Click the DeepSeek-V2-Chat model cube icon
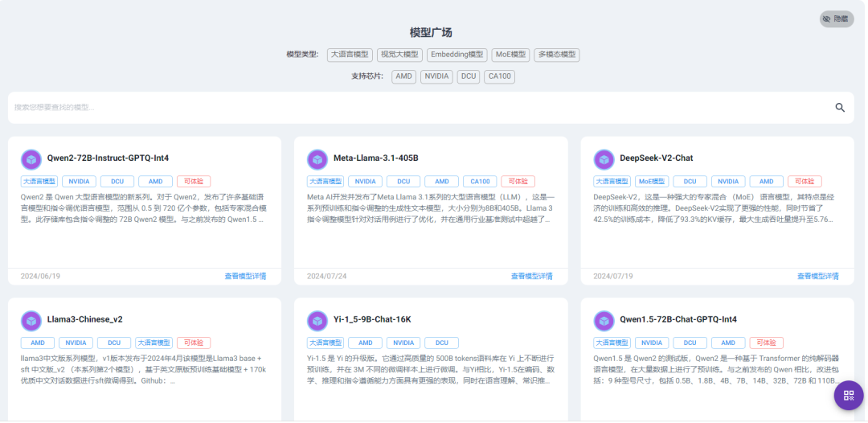The width and height of the screenshot is (868, 423). coord(604,159)
